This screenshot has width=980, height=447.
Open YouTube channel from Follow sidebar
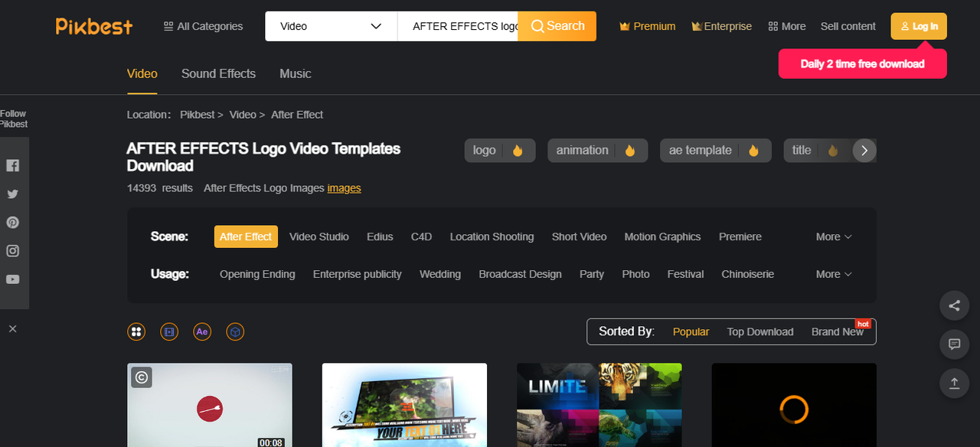click(13, 279)
